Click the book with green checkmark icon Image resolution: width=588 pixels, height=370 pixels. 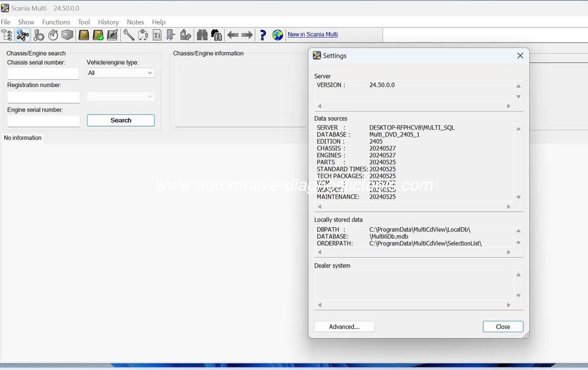tap(98, 35)
